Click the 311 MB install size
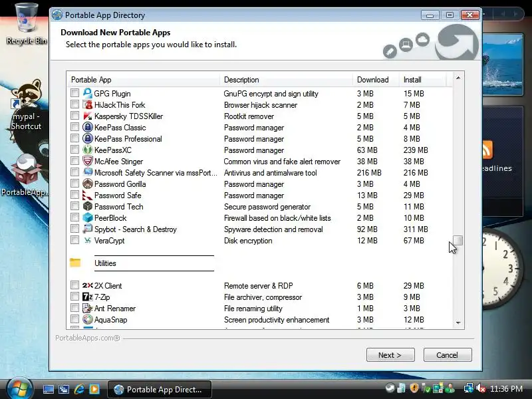The image size is (532, 399). coord(416,229)
